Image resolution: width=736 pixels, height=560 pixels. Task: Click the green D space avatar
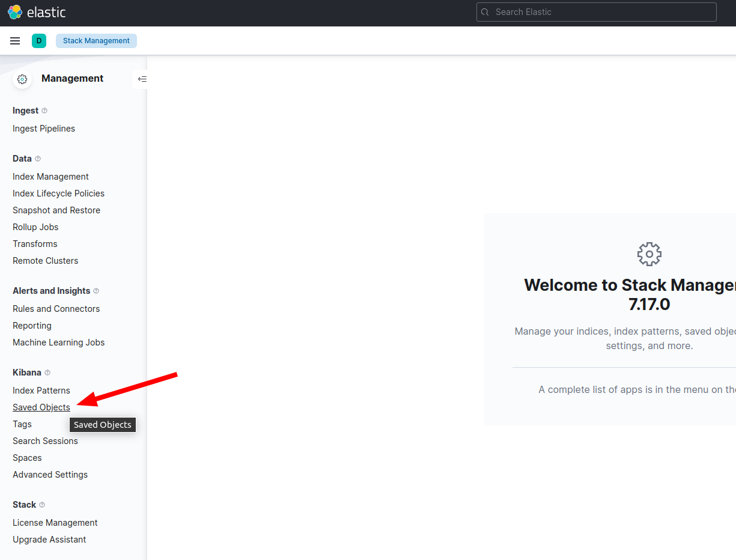tap(39, 41)
